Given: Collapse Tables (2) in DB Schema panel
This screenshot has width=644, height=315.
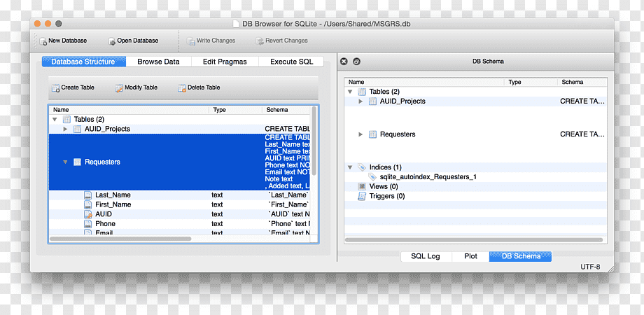Looking at the screenshot, I should (x=350, y=92).
